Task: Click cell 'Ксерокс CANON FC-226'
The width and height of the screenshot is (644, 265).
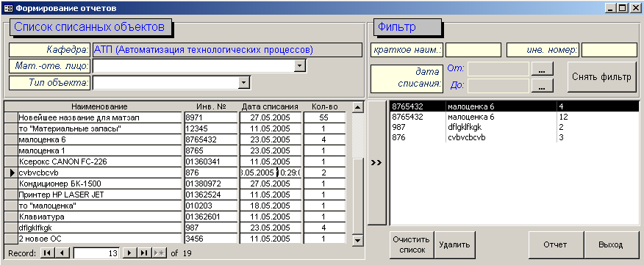Action: 100,161
